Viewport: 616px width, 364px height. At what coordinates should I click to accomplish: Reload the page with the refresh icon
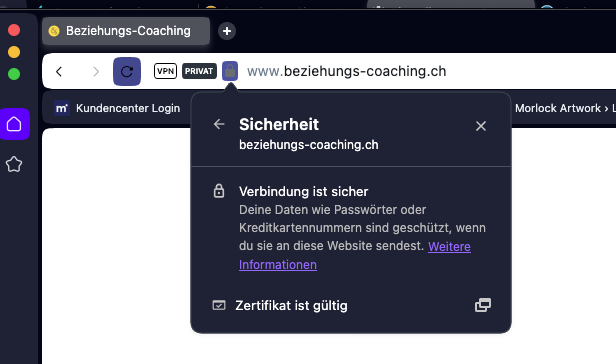(x=127, y=71)
